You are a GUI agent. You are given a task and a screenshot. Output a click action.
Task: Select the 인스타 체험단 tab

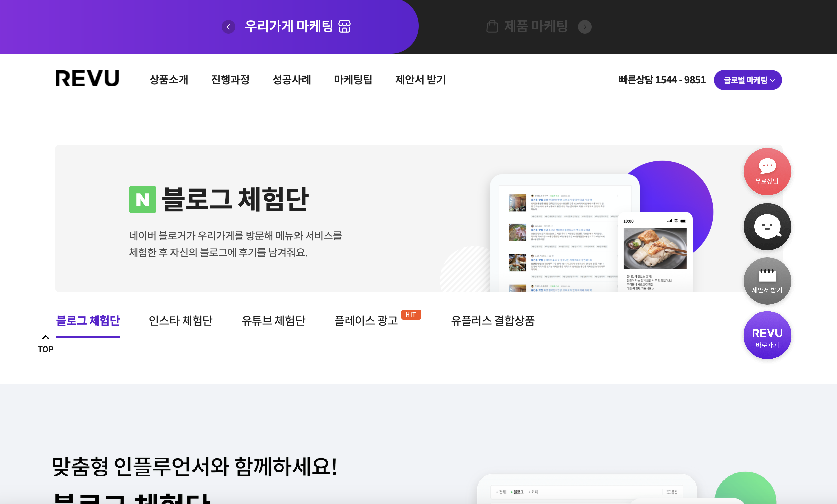tap(181, 321)
